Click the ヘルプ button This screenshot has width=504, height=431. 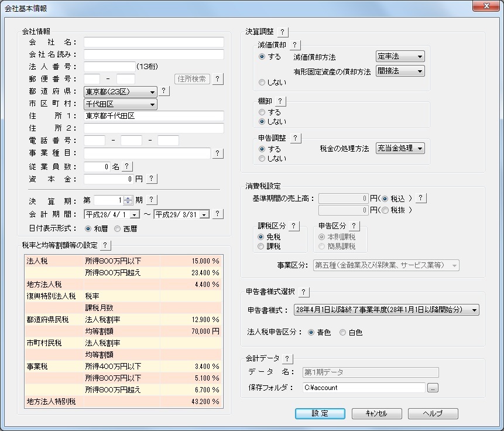[433, 413]
